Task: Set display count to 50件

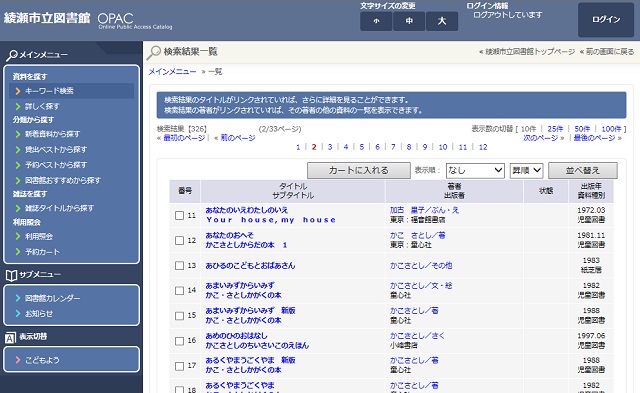Action: pos(582,129)
